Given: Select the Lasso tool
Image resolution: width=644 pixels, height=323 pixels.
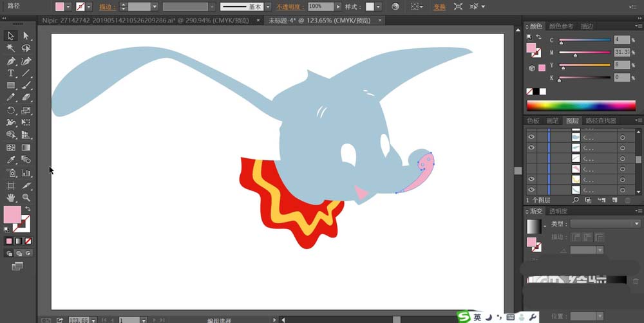Looking at the screenshot, I should click(x=26, y=48).
